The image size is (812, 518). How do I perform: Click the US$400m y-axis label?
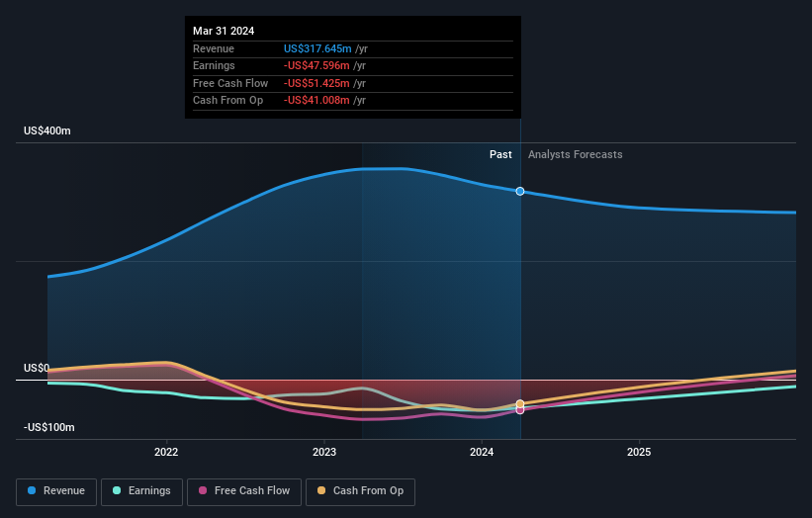pos(47,130)
